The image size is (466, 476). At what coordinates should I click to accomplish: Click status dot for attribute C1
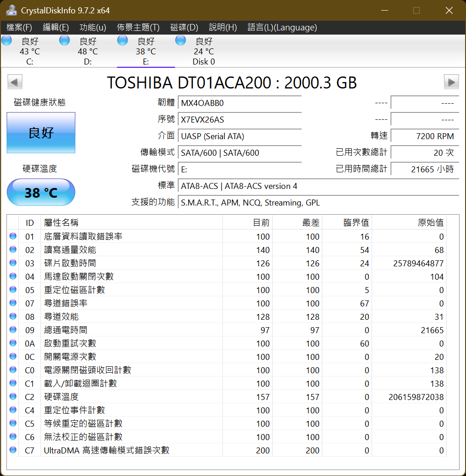click(13, 383)
